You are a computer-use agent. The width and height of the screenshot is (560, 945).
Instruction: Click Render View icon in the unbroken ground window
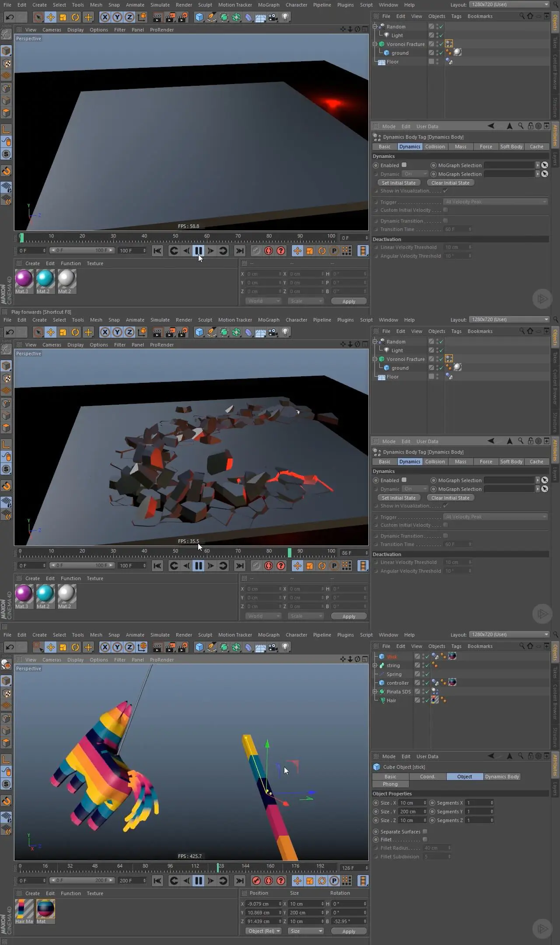click(157, 17)
